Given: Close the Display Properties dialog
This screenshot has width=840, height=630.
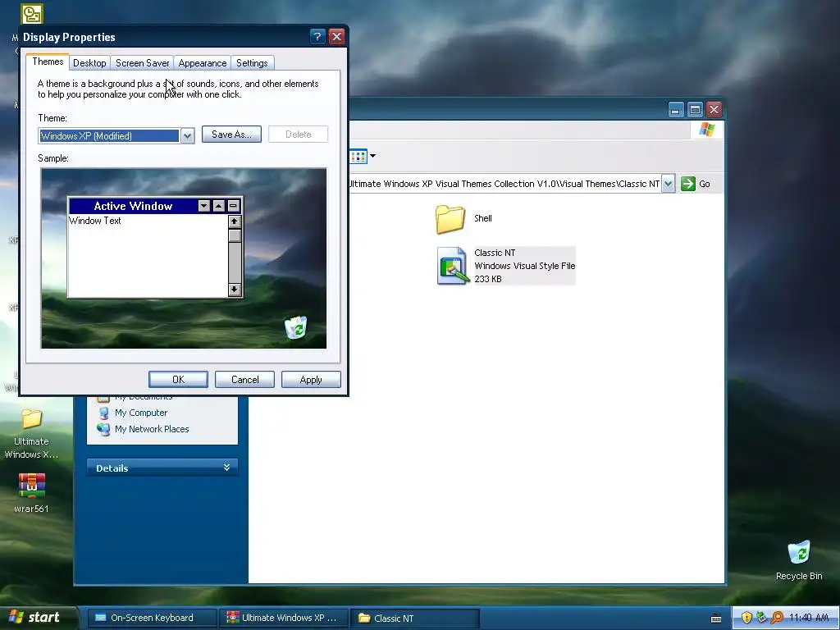Looking at the screenshot, I should click(336, 36).
